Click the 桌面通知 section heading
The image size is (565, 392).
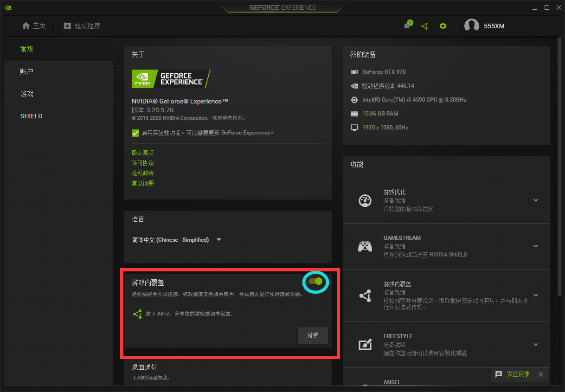pos(145,367)
